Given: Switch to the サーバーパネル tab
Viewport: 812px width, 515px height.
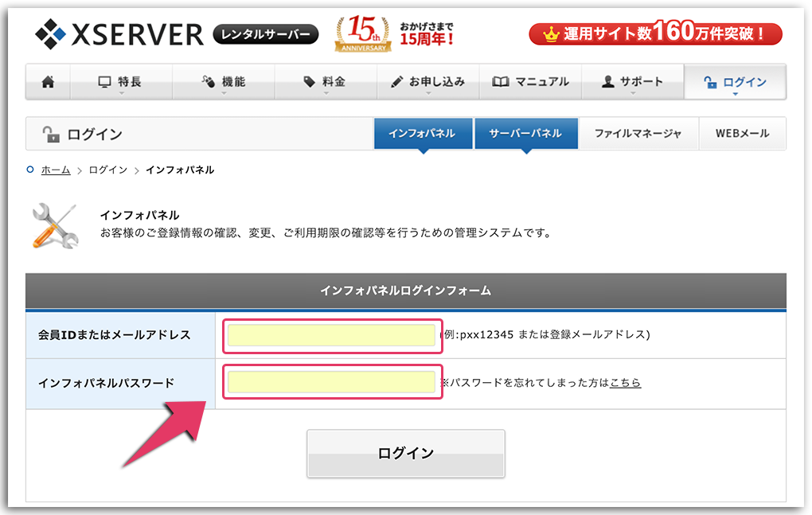Looking at the screenshot, I should (525, 134).
